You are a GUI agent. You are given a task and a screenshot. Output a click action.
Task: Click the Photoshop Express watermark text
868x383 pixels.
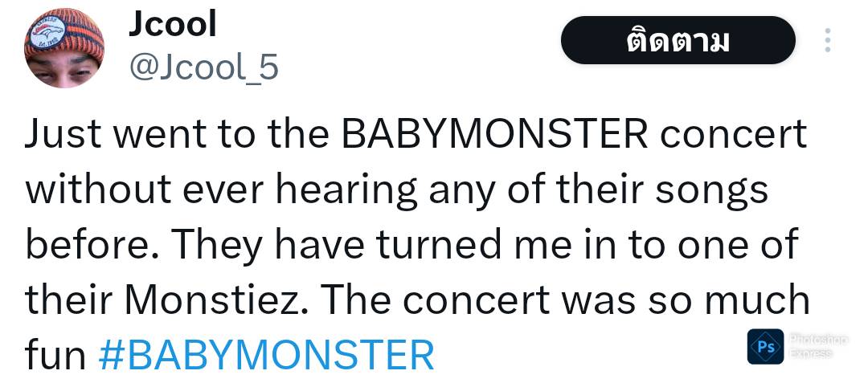click(818, 346)
